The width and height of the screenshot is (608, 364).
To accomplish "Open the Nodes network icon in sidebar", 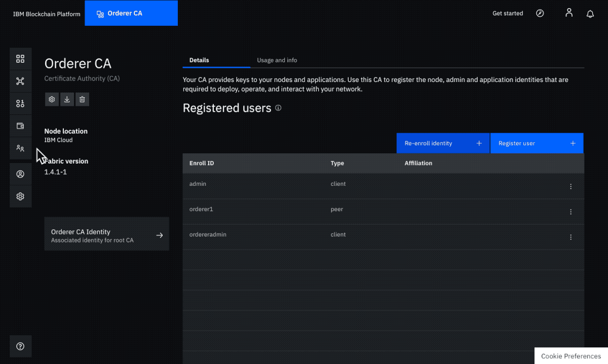I will (x=20, y=81).
